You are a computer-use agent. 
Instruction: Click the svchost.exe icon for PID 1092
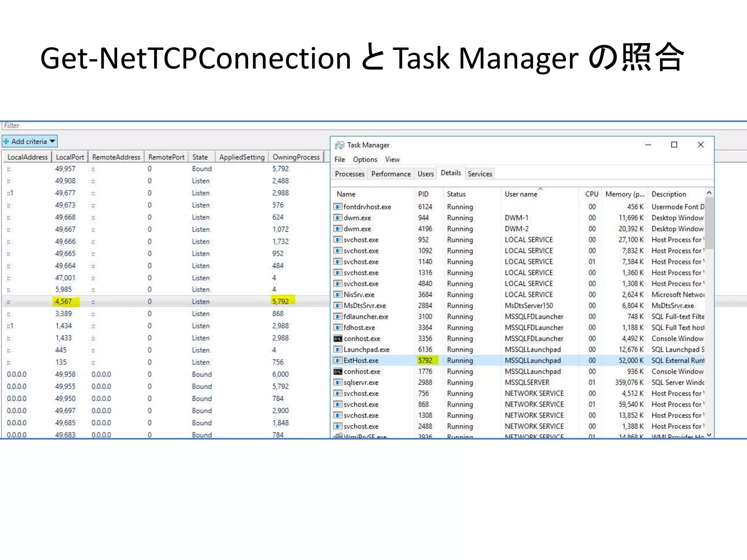(338, 250)
